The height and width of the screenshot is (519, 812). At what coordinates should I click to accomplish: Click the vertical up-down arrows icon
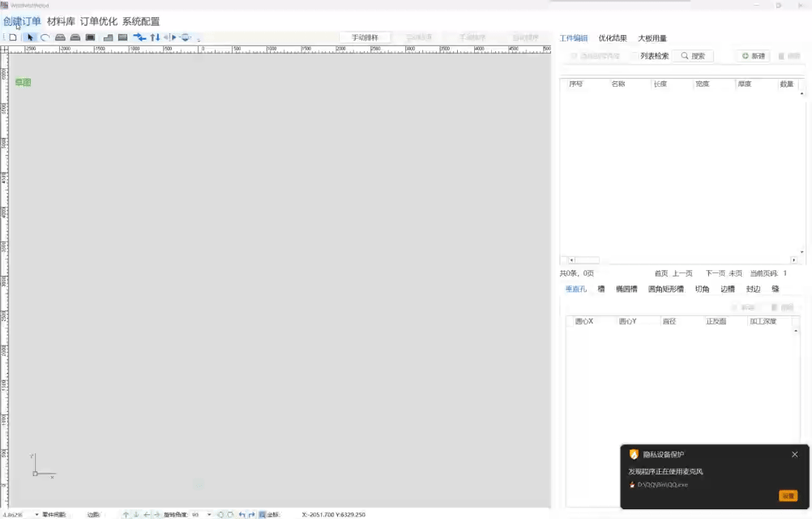(155, 37)
